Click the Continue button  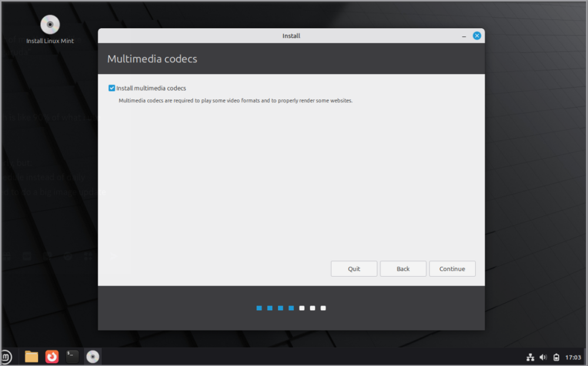pyautogui.click(x=452, y=268)
